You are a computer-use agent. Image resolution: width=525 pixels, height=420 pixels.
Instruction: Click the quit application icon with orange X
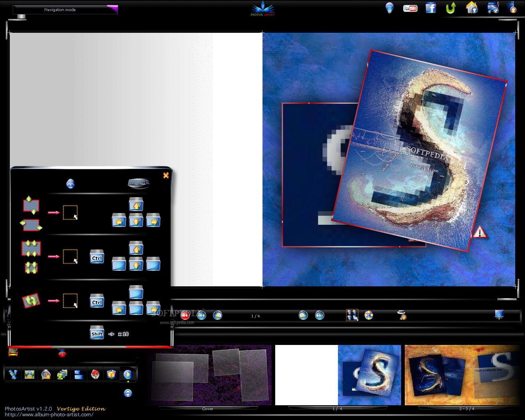pyautogui.click(x=513, y=8)
